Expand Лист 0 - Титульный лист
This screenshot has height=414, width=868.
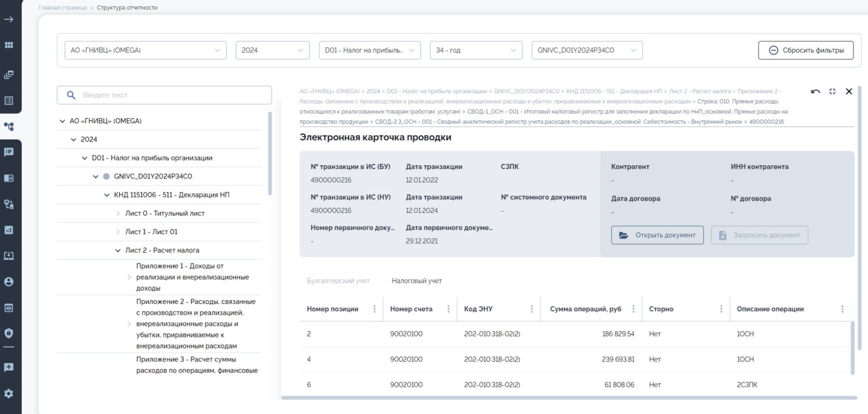point(118,214)
